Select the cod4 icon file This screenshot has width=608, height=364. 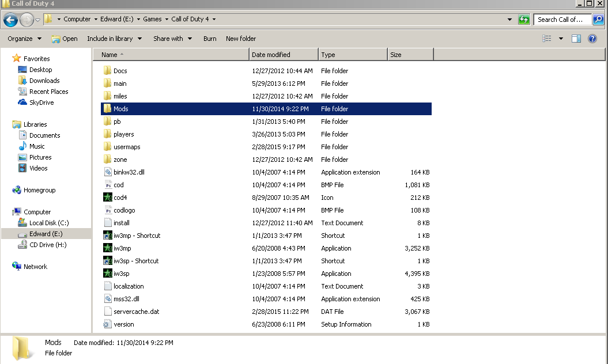coord(120,198)
